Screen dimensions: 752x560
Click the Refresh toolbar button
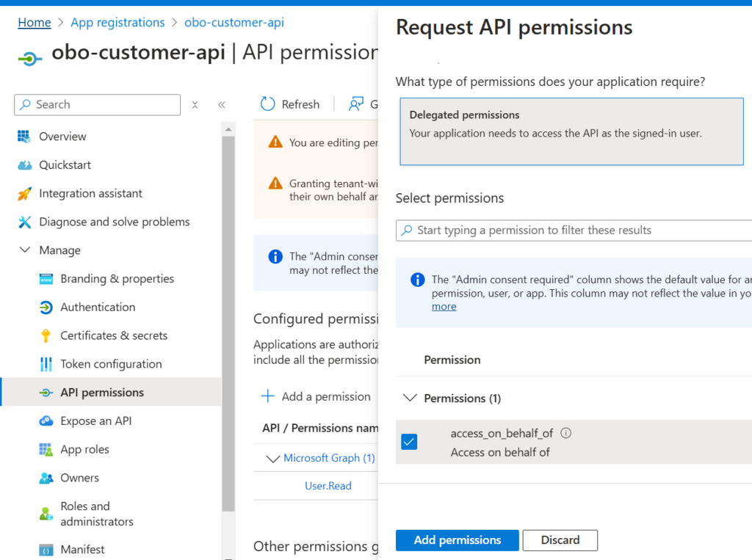pos(289,104)
